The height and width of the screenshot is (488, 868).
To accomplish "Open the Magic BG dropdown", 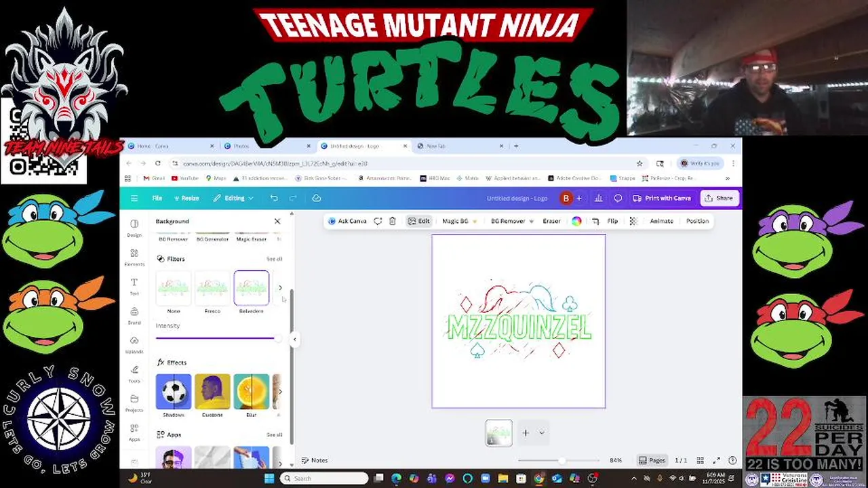I will click(x=459, y=221).
